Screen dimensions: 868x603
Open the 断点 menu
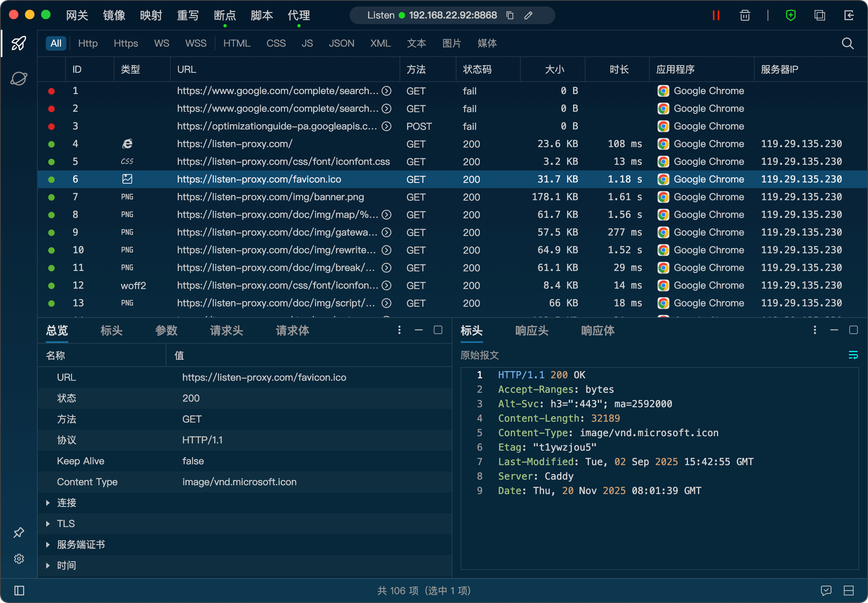225,15
